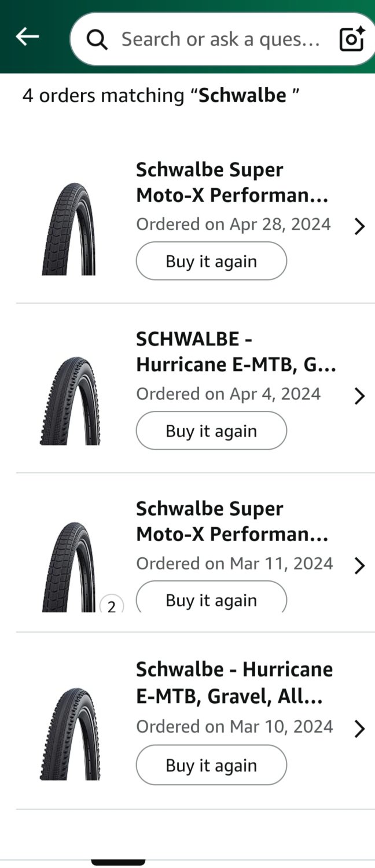
Task: View the Apr 28 Super Moto-X tire thumbnail
Action: click(69, 229)
